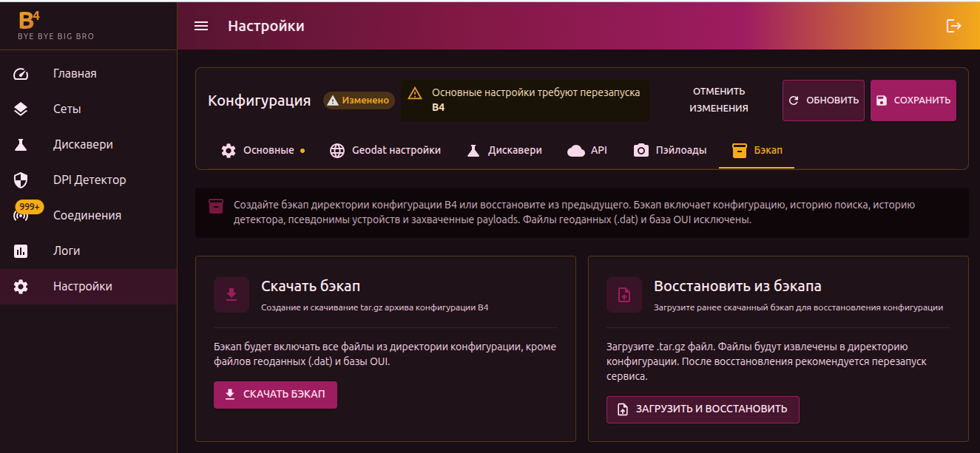Go to Сеты in the sidebar
Viewport: 980px width, 453px height.
click(x=67, y=109)
